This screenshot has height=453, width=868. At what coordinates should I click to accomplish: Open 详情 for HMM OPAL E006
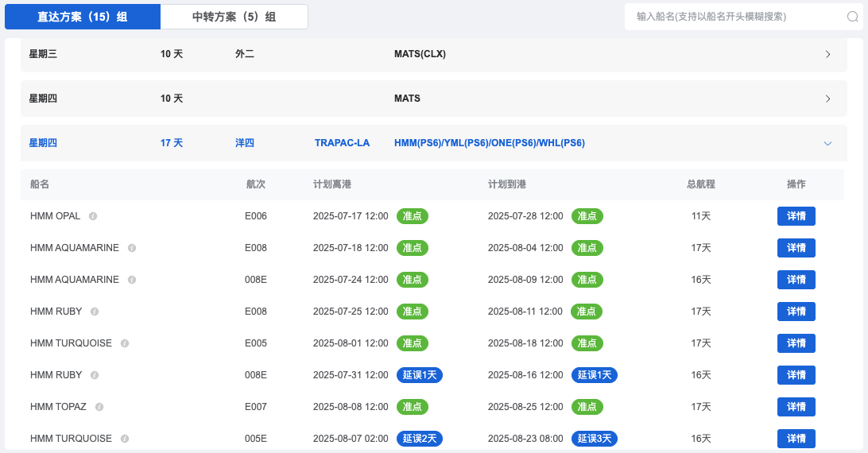click(796, 216)
